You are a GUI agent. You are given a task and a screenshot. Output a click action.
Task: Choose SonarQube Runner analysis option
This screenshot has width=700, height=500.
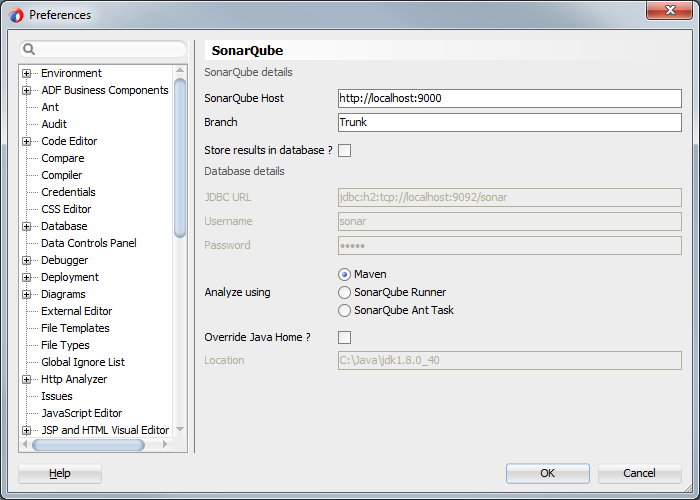[345, 292]
